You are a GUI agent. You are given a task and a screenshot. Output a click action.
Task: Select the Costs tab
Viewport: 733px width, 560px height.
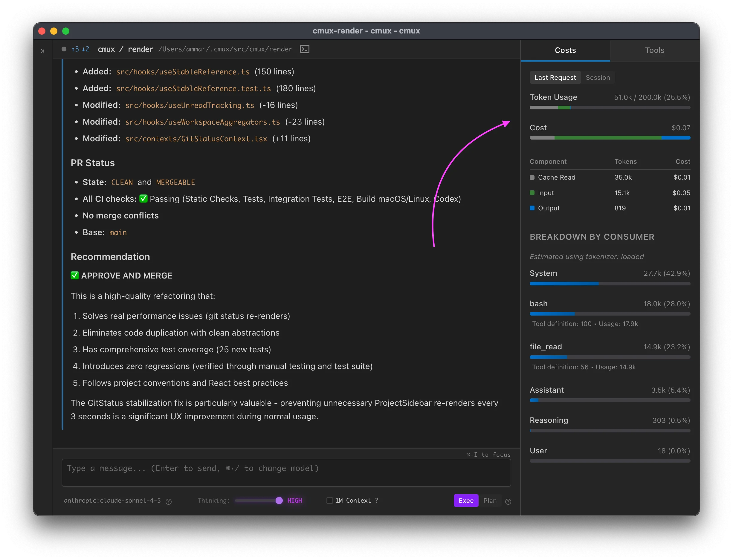tap(565, 50)
